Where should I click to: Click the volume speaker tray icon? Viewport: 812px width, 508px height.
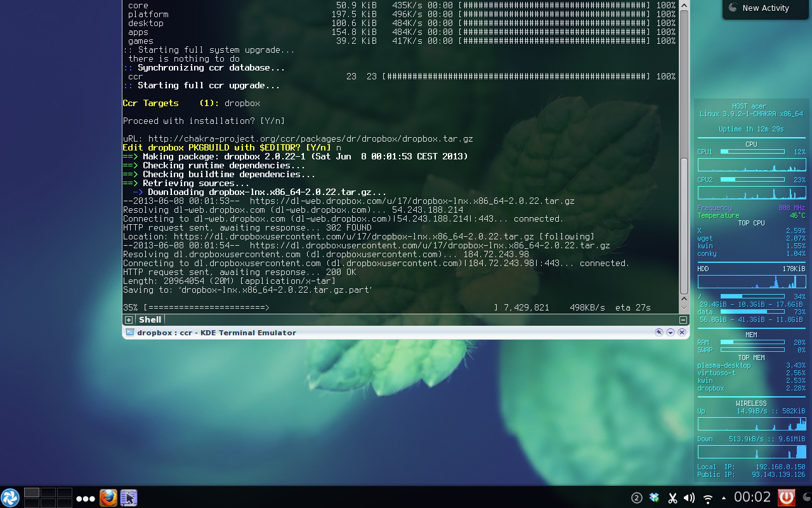pyautogui.click(x=690, y=498)
